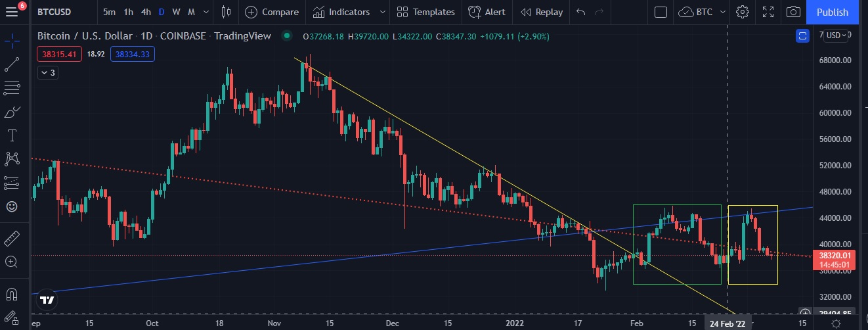
Task: Open the BTC saved layout dropdown arrow
Action: pos(723,12)
